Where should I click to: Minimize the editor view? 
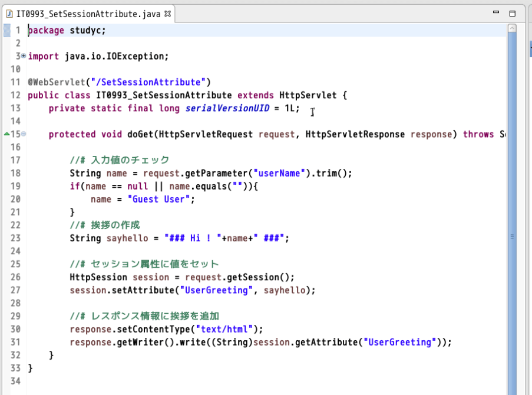coord(495,12)
